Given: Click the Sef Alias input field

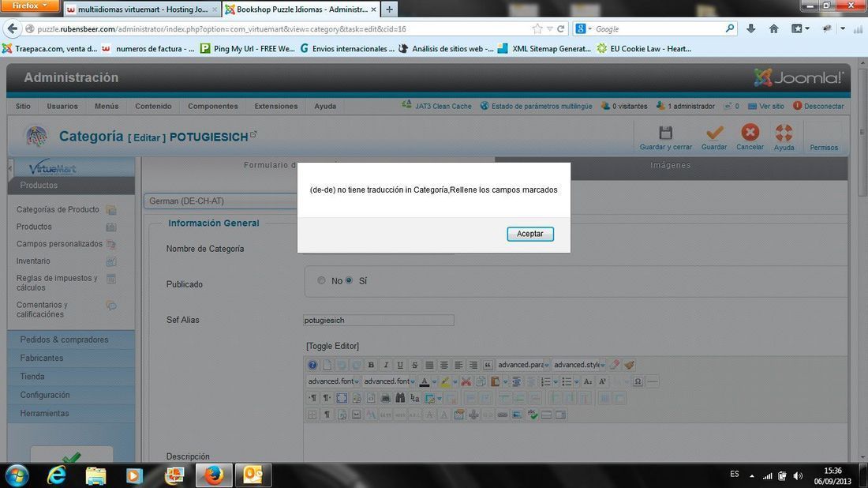Looking at the screenshot, I should point(379,320).
